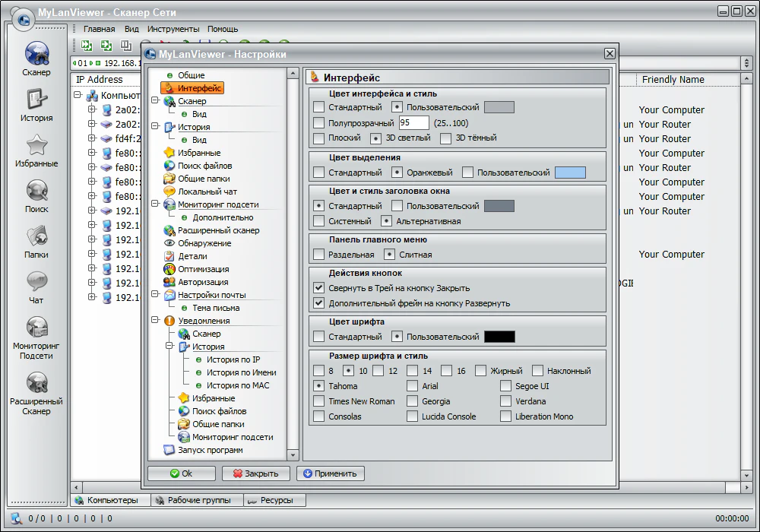Open Поиск in the left sidebar
Screen dimensions: 760x532
tap(36, 192)
